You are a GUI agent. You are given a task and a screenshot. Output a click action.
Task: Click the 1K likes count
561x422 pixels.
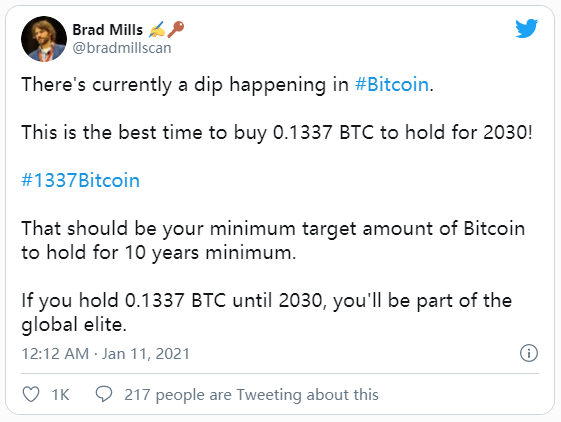(x=60, y=395)
